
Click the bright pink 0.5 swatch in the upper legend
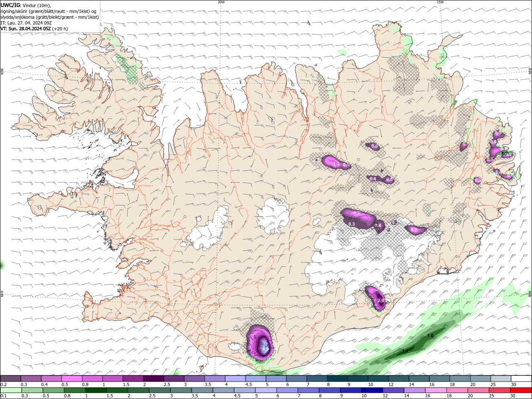point(71,379)
